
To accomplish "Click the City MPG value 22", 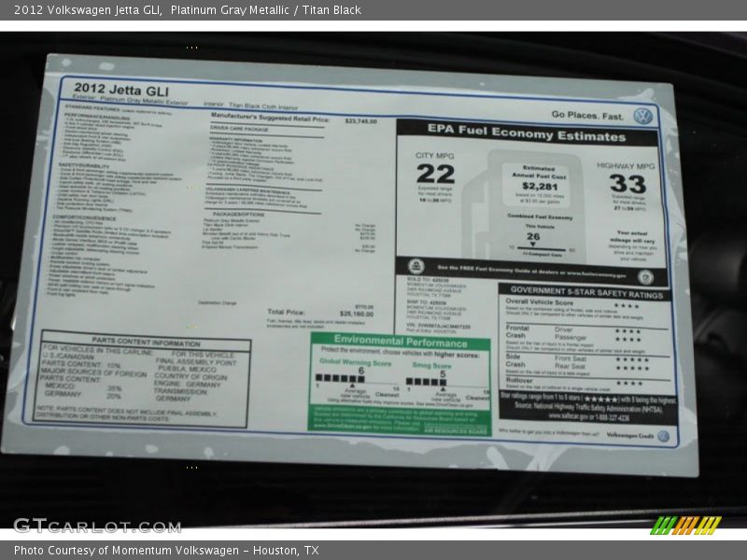I will pyautogui.click(x=435, y=174).
